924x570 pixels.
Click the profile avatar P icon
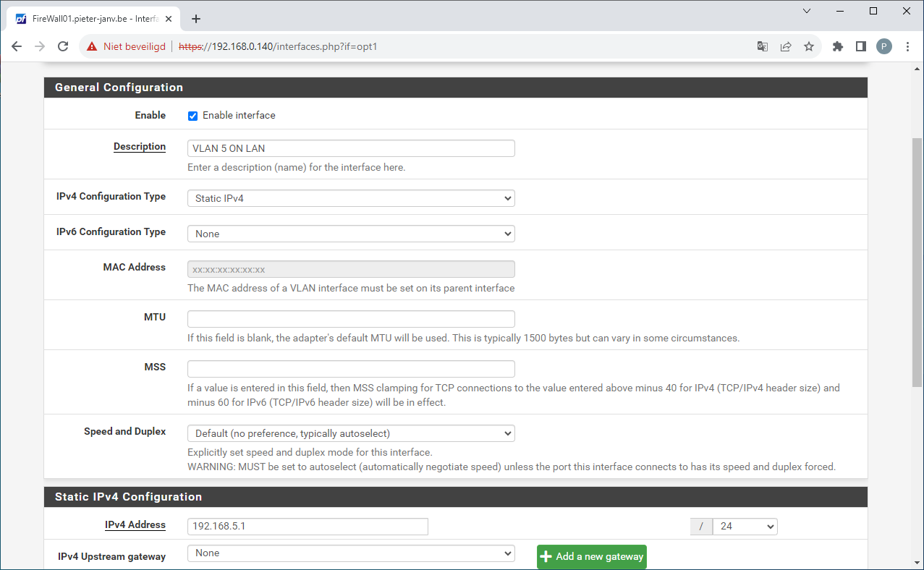point(883,46)
